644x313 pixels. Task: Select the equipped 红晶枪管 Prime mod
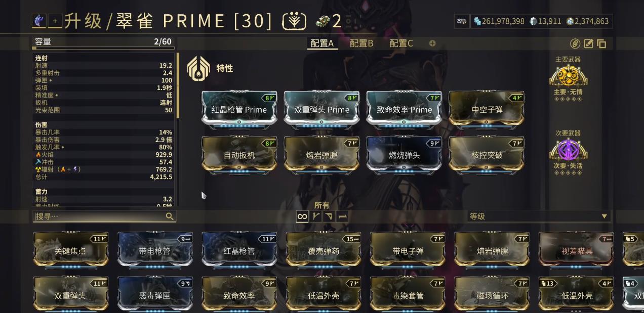click(239, 109)
